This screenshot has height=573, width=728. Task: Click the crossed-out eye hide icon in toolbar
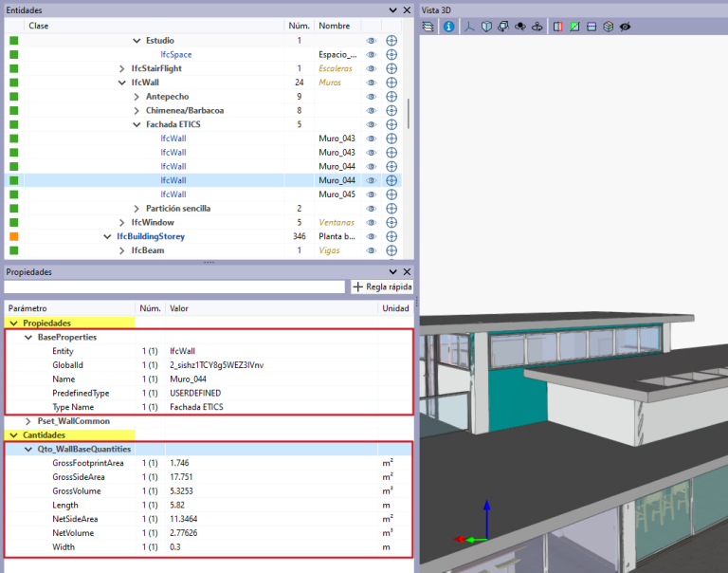[626, 27]
